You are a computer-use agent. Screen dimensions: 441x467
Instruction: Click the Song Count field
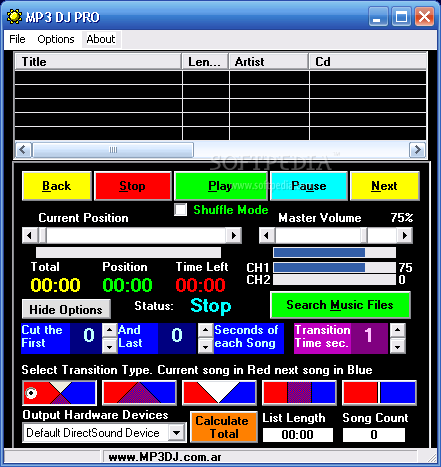click(x=374, y=435)
